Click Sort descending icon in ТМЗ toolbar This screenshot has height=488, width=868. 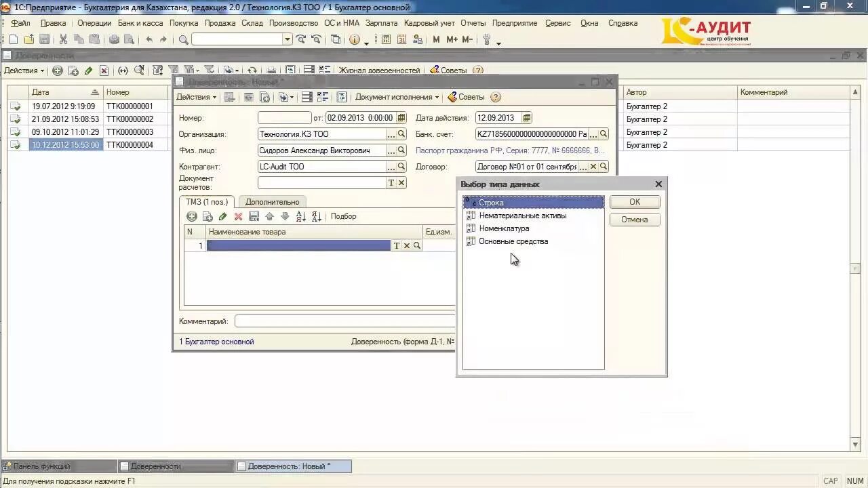[x=317, y=216]
